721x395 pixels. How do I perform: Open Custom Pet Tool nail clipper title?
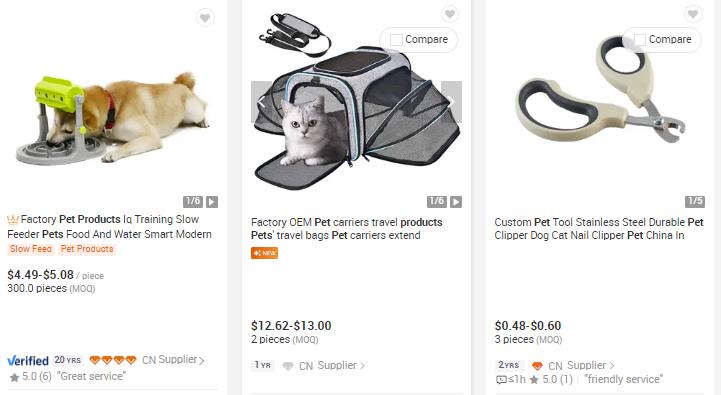(599, 229)
